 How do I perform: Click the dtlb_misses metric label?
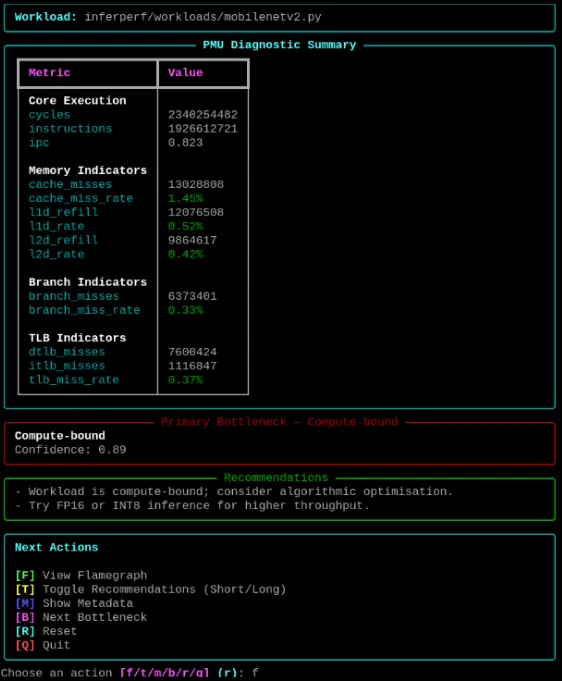tap(67, 351)
